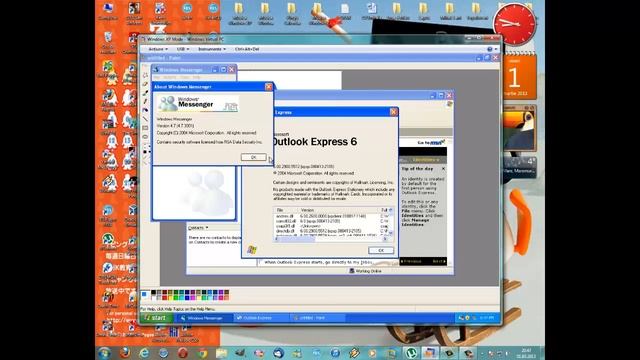The image size is (640, 360).
Task: Select the Ellipse tool in Paint
Action: [x=145, y=137]
